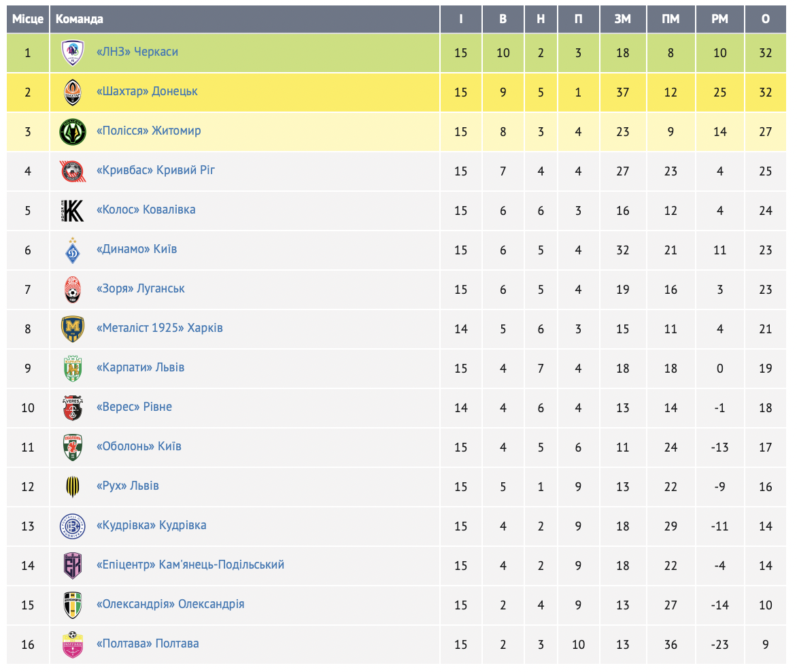
Task: Click the Shakhtar Donetsk club crest
Action: [73, 92]
